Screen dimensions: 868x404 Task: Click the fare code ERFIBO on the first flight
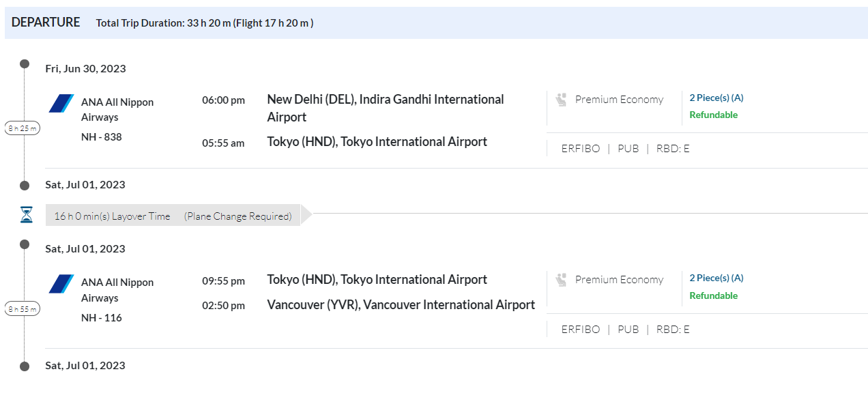coord(580,148)
